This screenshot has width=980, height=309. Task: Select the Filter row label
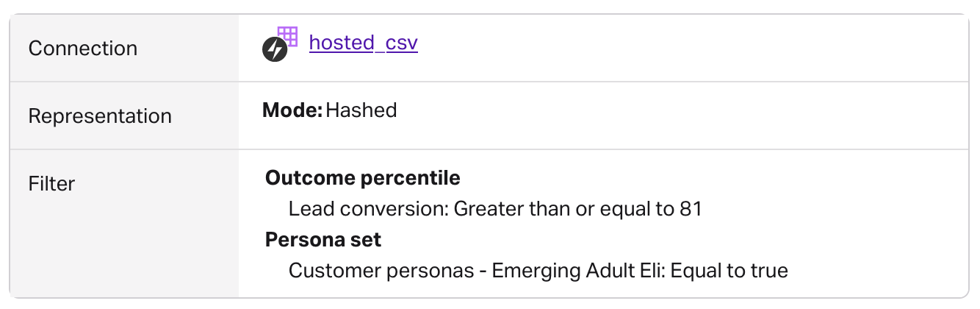pos(51,183)
